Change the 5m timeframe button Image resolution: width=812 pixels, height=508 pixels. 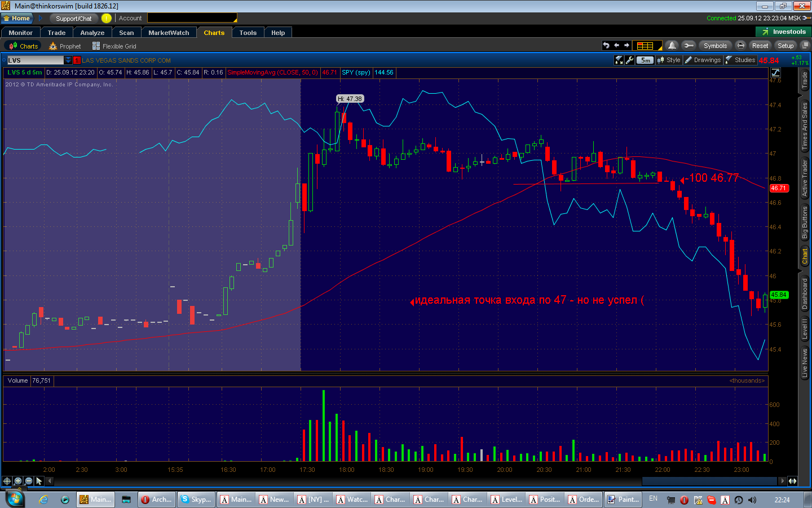(645, 60)
